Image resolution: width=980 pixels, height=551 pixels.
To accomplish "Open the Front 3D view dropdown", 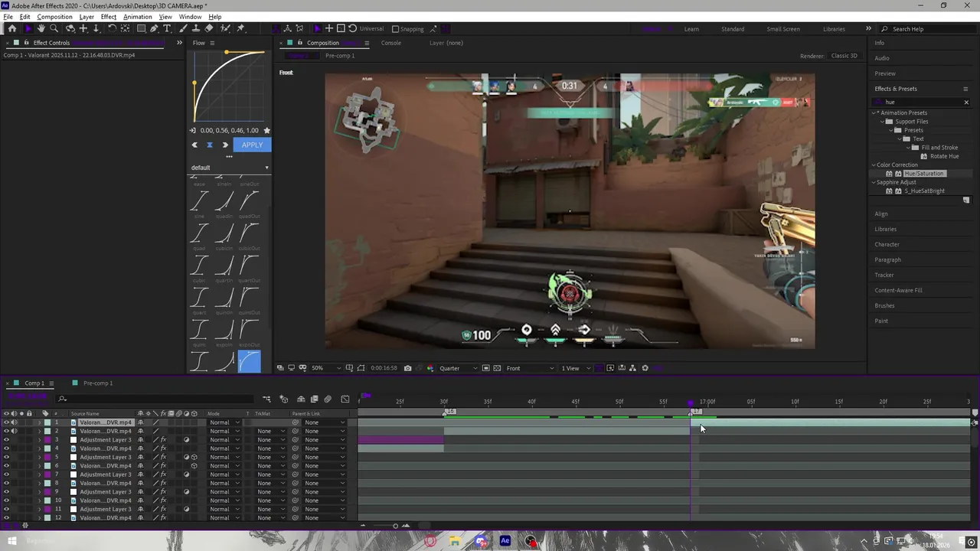I will point(530,368).
